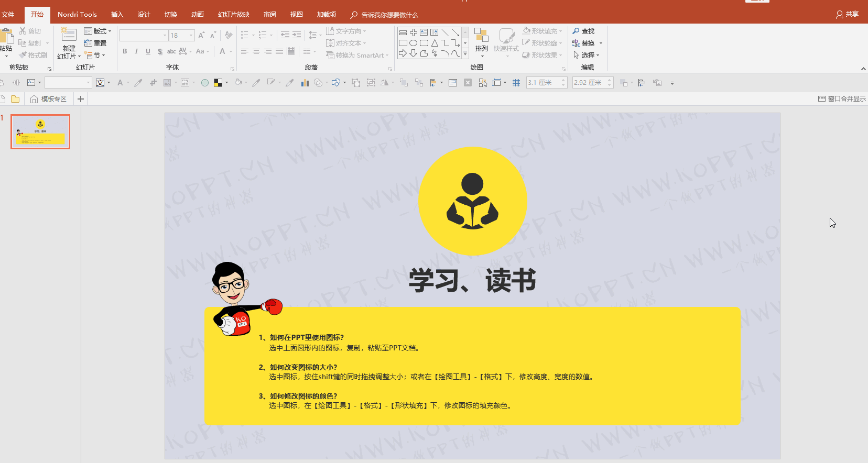
Task: Collapse the ribbon with chevron arrow
Action: point(863,69)
